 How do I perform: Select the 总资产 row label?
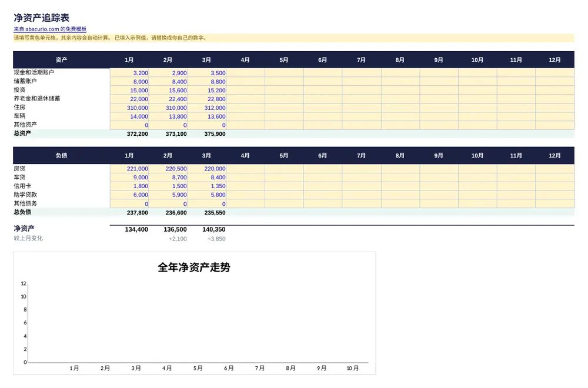[22, 133]
